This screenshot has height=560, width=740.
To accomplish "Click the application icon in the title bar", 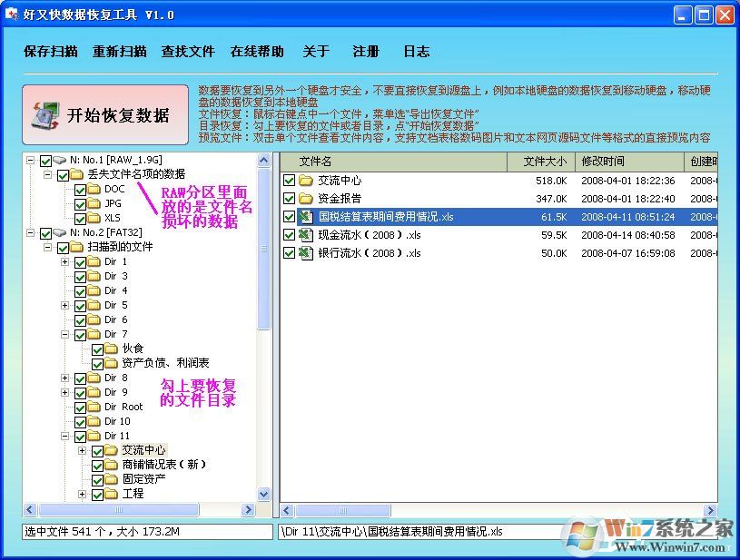I will pyautogui.click(x=11, y=14).
